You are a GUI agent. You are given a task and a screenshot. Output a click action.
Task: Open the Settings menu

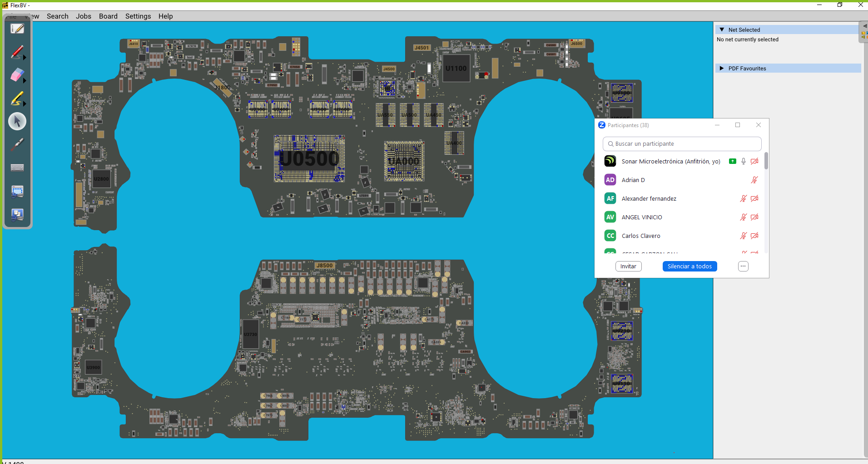pos(138,16)
